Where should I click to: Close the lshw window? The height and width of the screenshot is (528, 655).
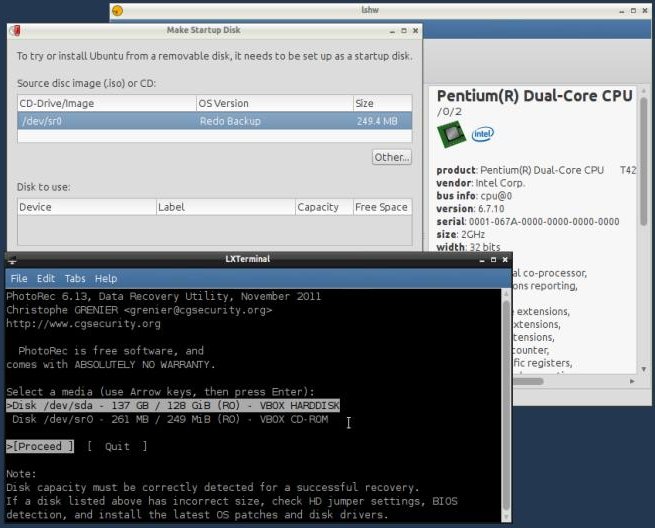(645, 11)
